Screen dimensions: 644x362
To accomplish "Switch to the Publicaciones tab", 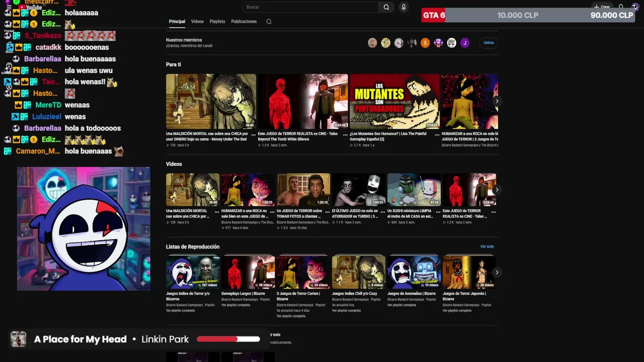I will click(244, 22).
